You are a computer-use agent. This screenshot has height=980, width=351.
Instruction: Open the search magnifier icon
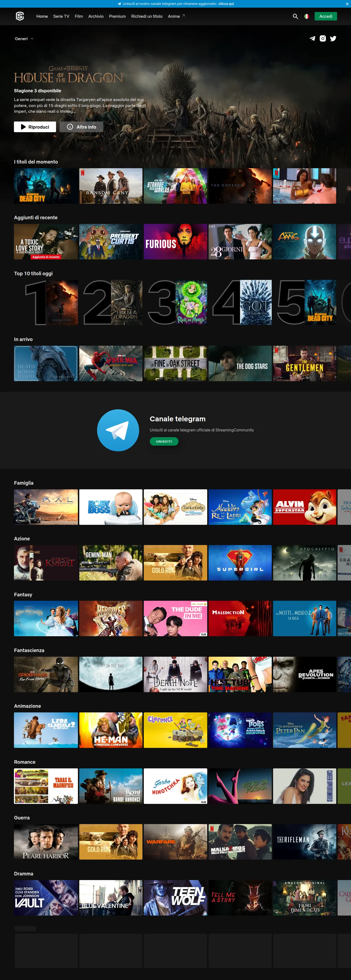(295, 16)
